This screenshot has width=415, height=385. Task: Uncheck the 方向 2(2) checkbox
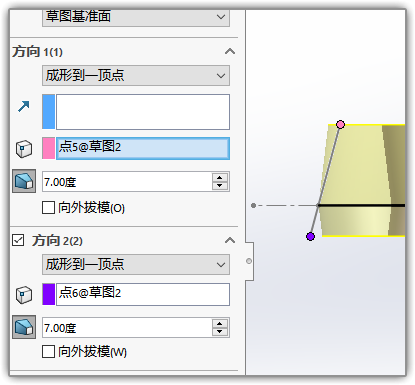click(x=18, y=240)
